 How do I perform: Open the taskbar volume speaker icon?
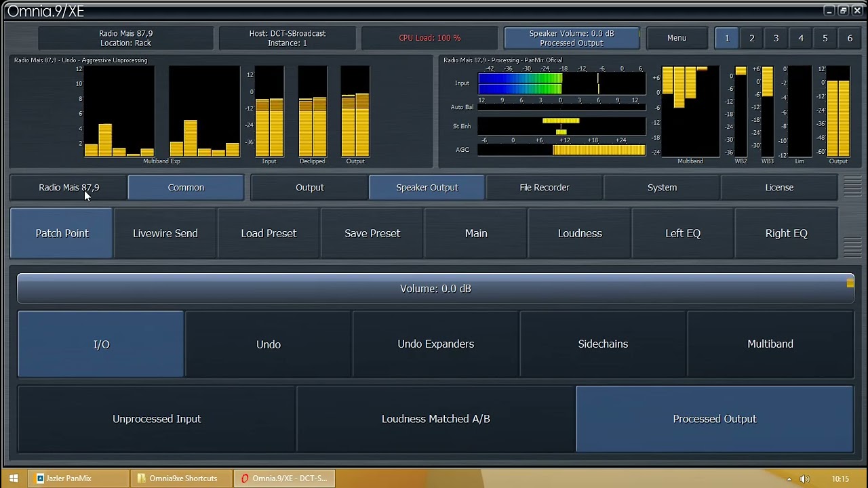pos(804,479)
